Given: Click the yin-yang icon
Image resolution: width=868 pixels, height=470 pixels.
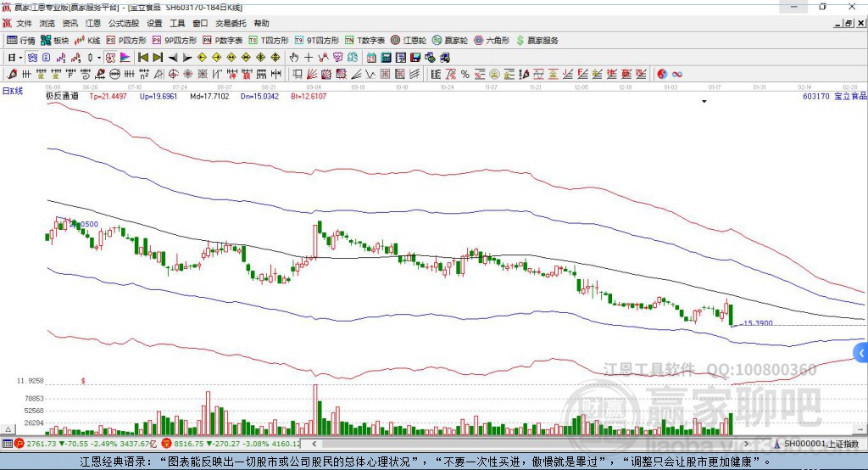Looking at the screenshot, I should point(661,74).
